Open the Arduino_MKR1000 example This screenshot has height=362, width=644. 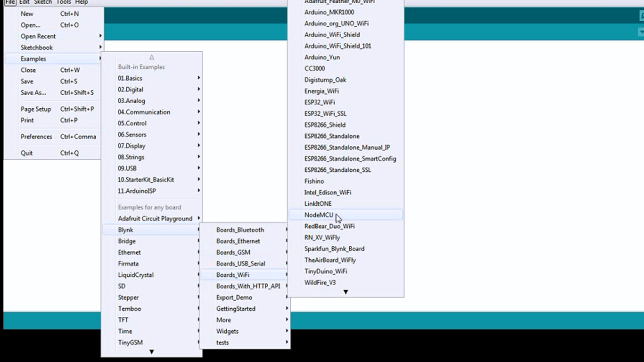[346, 12]
